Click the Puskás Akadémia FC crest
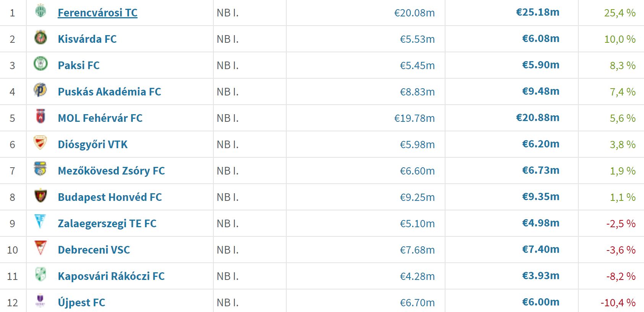Screen dimensions: 644x312 (x=40, y=90)
